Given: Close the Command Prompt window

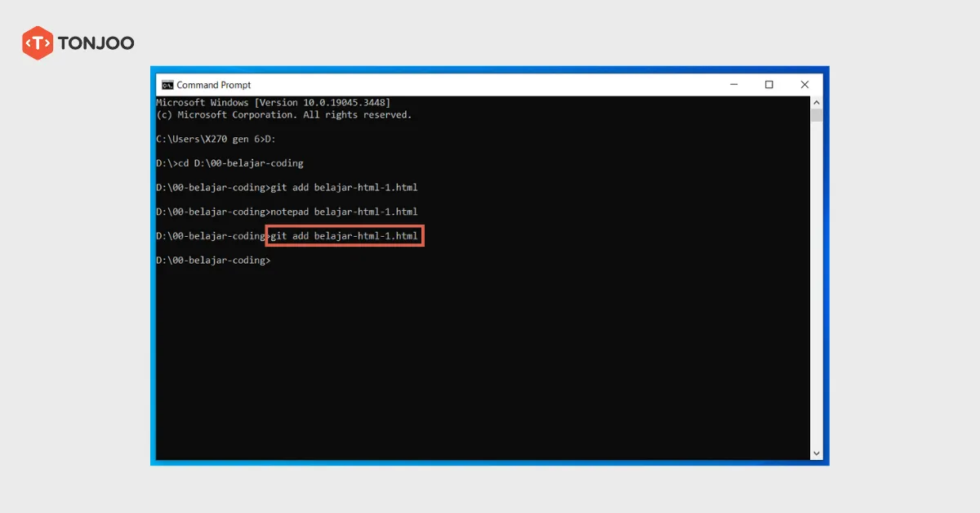Looking at the screenshot, I should click(805, 85).
